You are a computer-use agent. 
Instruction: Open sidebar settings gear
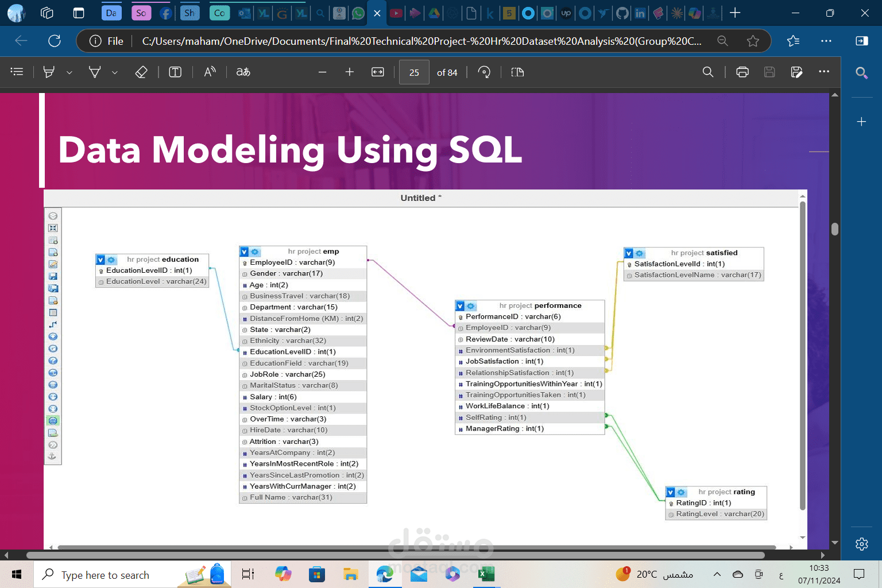point(861,544)
